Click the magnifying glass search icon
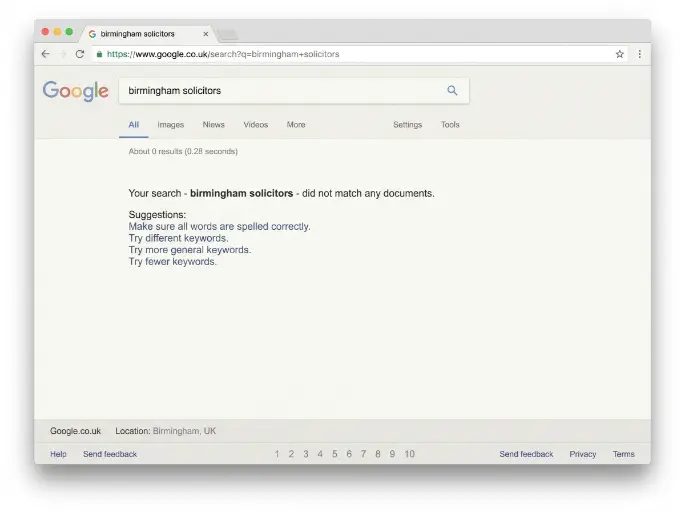The image size is (685, 512). tap(452, 90)
